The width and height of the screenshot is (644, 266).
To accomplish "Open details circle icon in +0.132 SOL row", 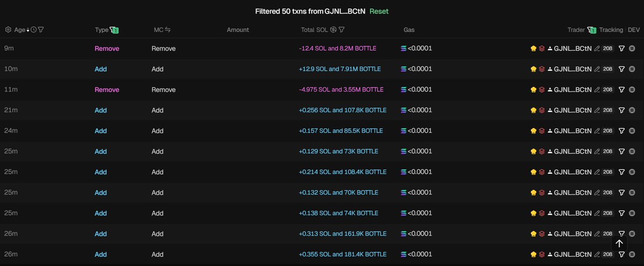I will click(632, 192).
